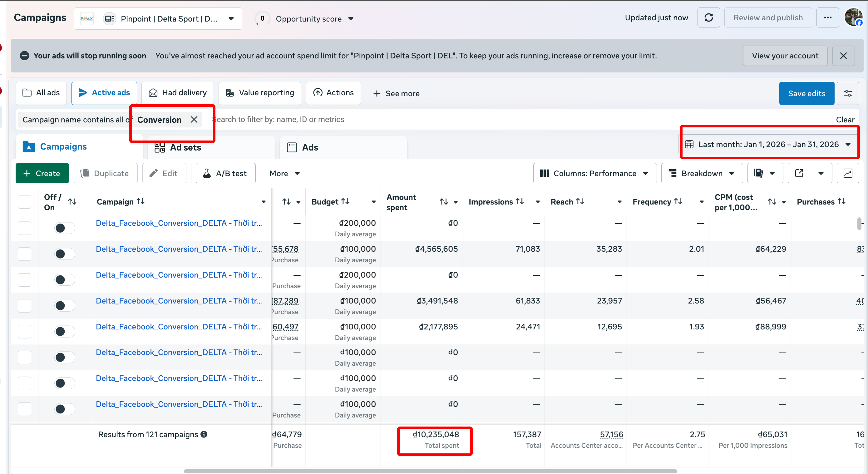
Task: Toggle the campaign spending ₫4,565,605 off/on
Action: tap(65, 254)
